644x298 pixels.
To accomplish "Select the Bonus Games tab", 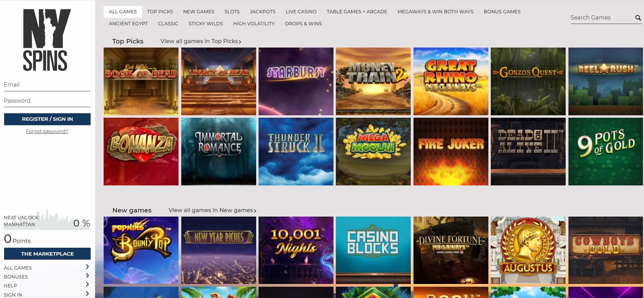I will [x=502, y=12].
